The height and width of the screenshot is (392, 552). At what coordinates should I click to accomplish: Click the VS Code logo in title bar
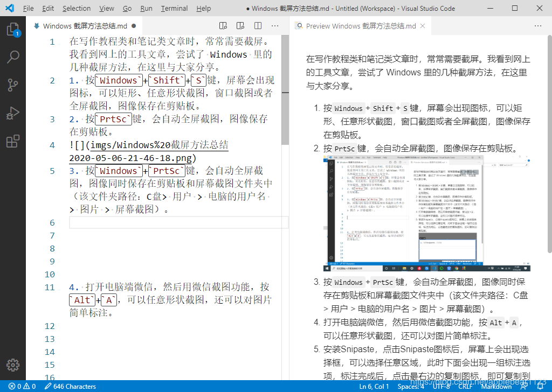click(10, 8)
